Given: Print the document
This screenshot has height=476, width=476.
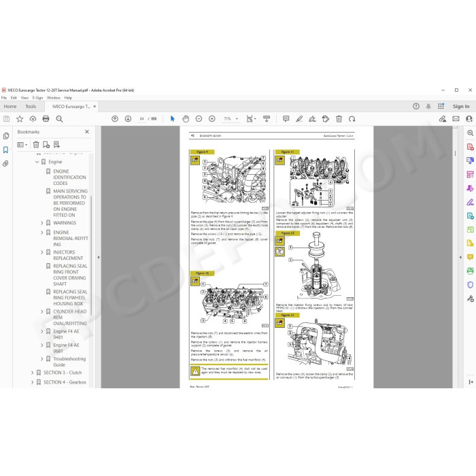Looking at the screenshot, I should (x=46, y=119).
